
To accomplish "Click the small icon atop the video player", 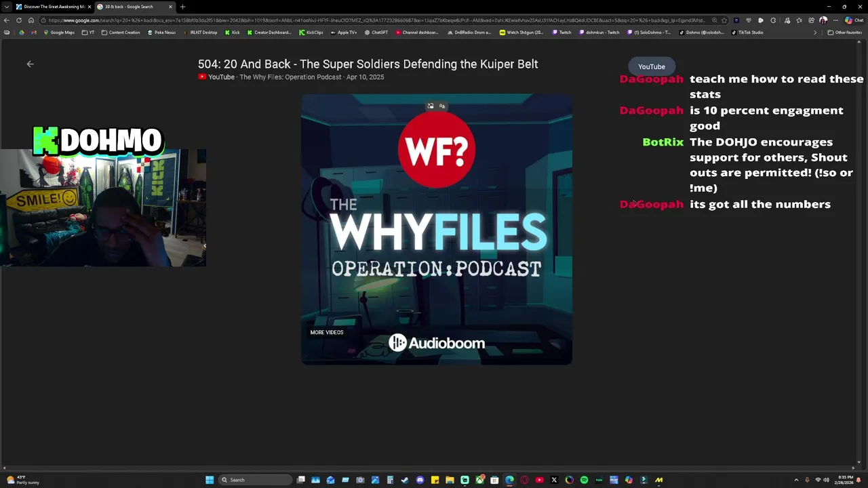I will click(x=430, y=106).
